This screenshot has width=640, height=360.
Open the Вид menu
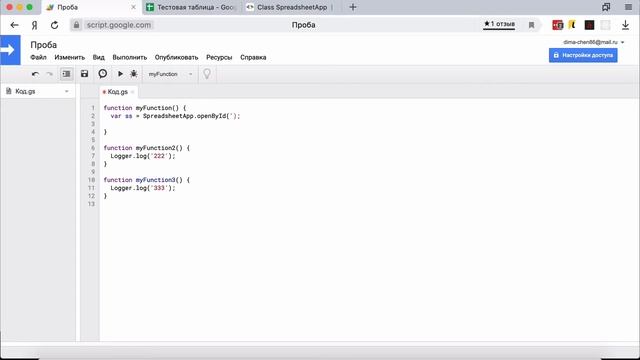click(x=98, y=58)
